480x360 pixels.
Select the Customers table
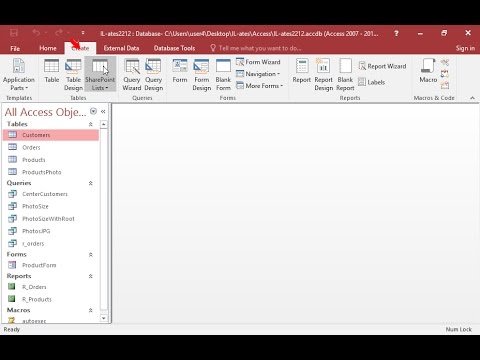[x=51, y=135]
